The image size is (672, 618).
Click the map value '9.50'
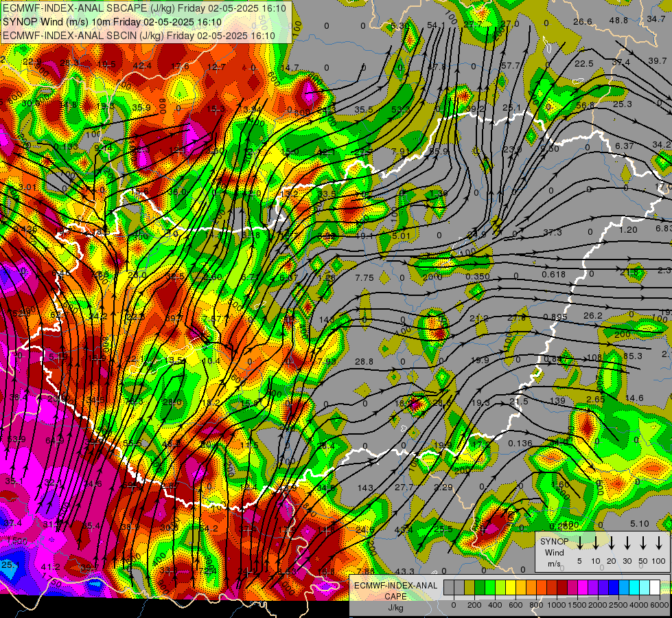pyautogui.click(x=550, y=149)
